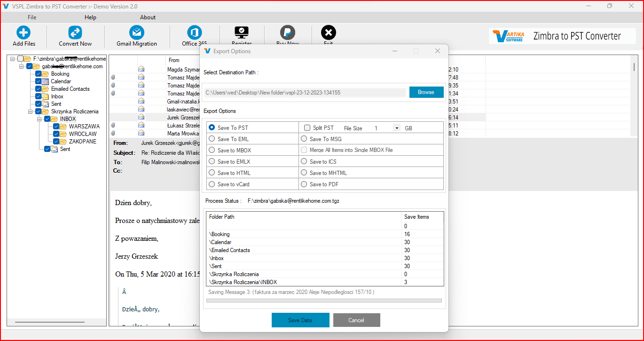
Task: Open Gmail Migration tool
Action: coord(137,32)
